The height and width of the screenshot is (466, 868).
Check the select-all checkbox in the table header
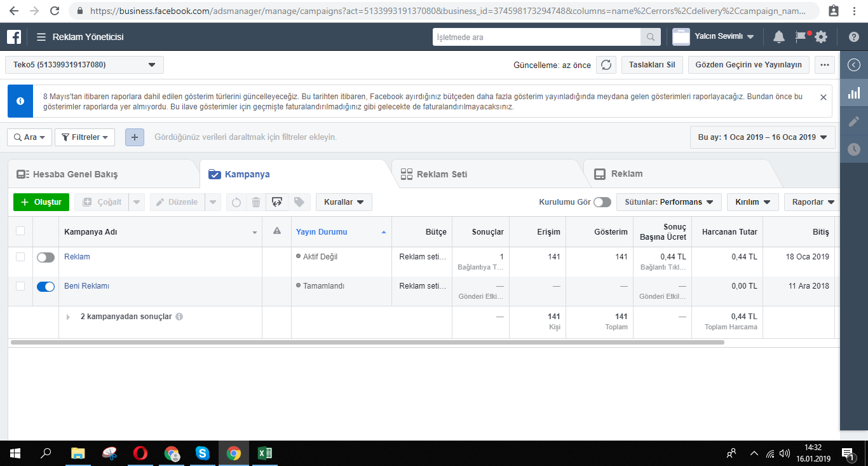point(20,231)
